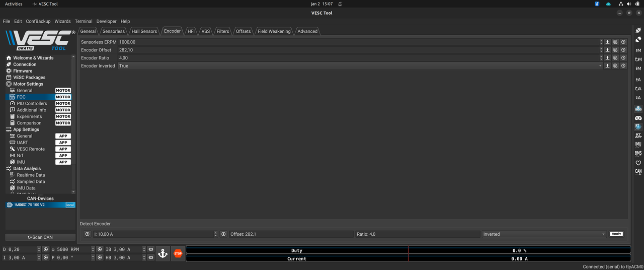Open Encoder Inverted True dropdown

coord(360,65)
